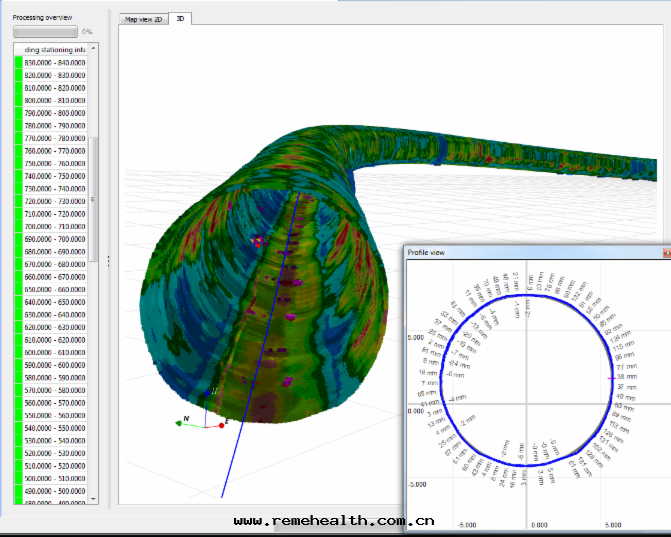
Task: Click the stationing list scrollbar thumb
Action: tap(94, 200)
